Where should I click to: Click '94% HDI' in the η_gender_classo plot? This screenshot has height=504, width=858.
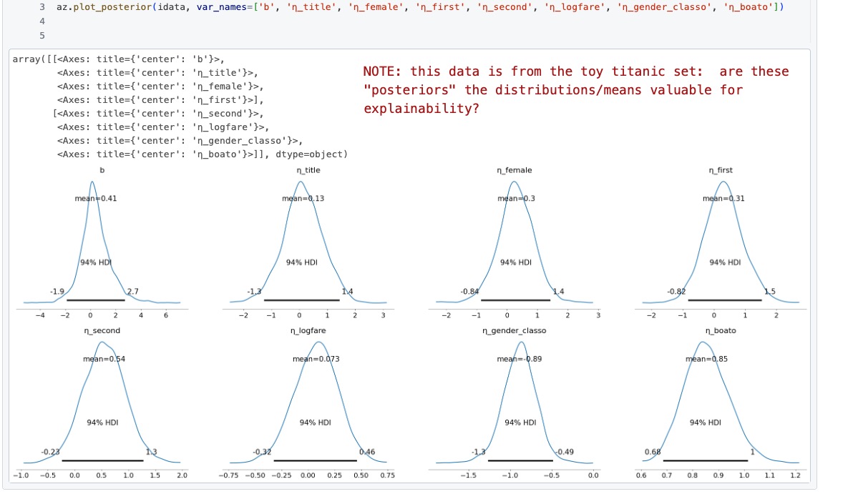520,423
